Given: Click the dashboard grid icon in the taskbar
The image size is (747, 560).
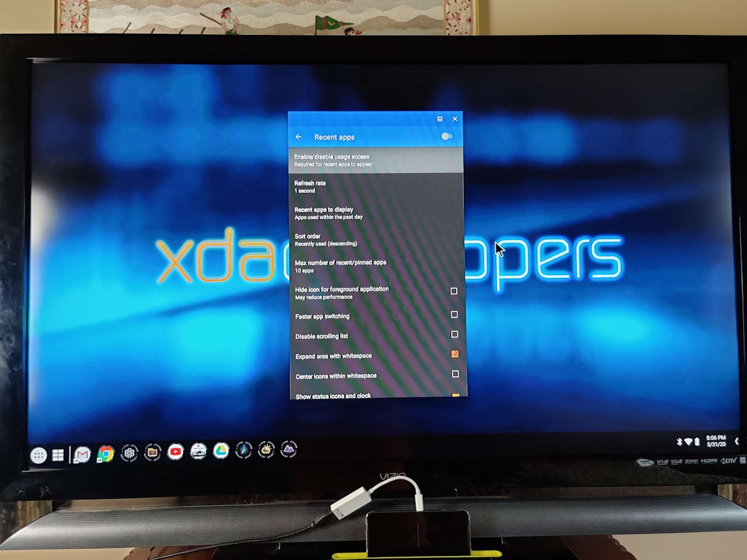Looking at the screenshot, I should 58,455.
